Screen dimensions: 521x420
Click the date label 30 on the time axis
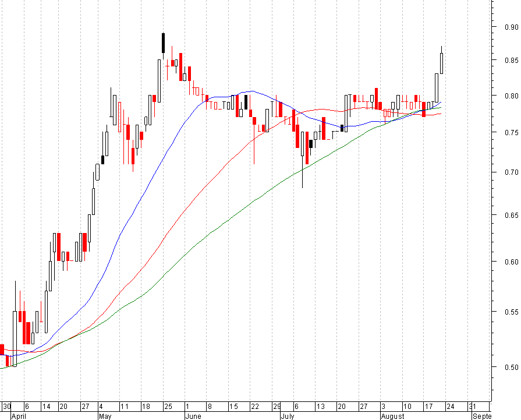pyautogui.click(x=7, y=407)
